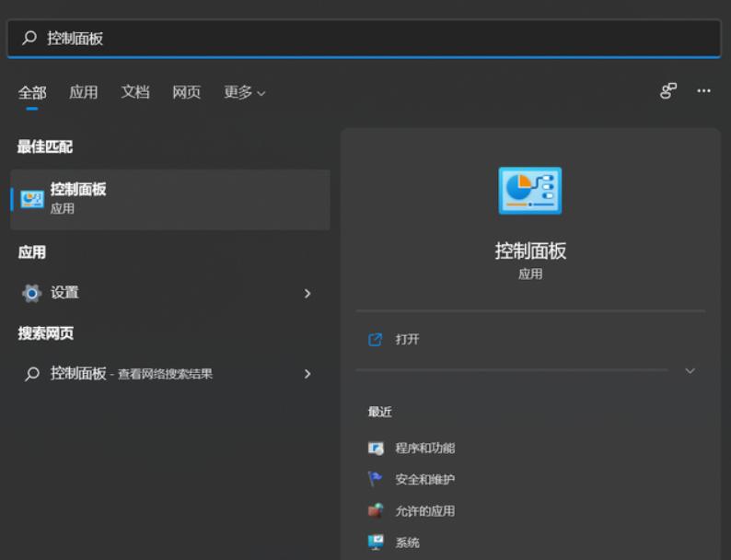Open the account/feedback people icon
Screen dimensions: 731x560
(668, 91)
